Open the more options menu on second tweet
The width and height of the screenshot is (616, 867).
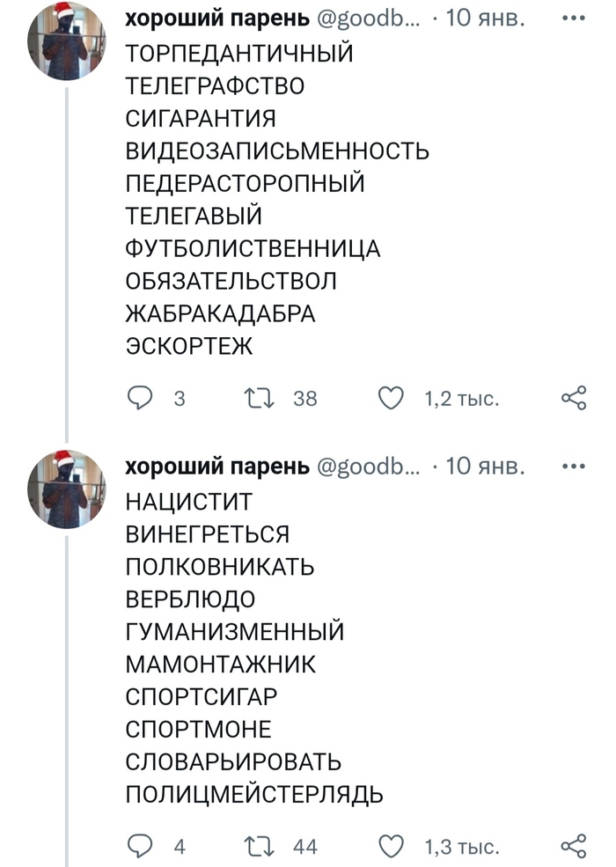[573, 467]
